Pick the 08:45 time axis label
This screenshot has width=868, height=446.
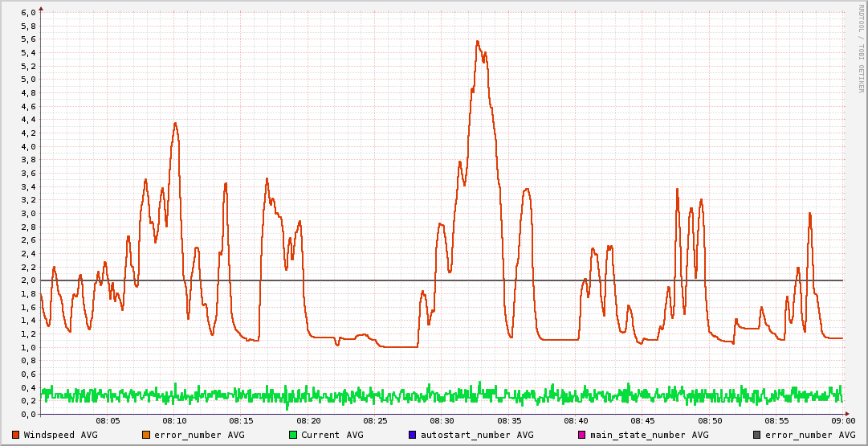pos(642,421)
